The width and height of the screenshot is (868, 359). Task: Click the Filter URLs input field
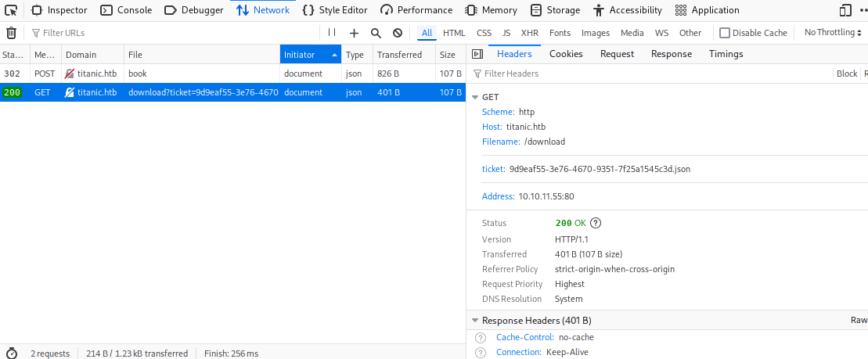pyautogui.click(x=172, y=33)
